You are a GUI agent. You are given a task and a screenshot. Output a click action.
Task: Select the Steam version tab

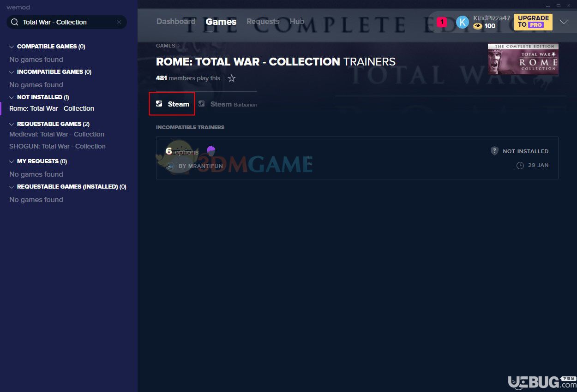(x=172, y=104)
